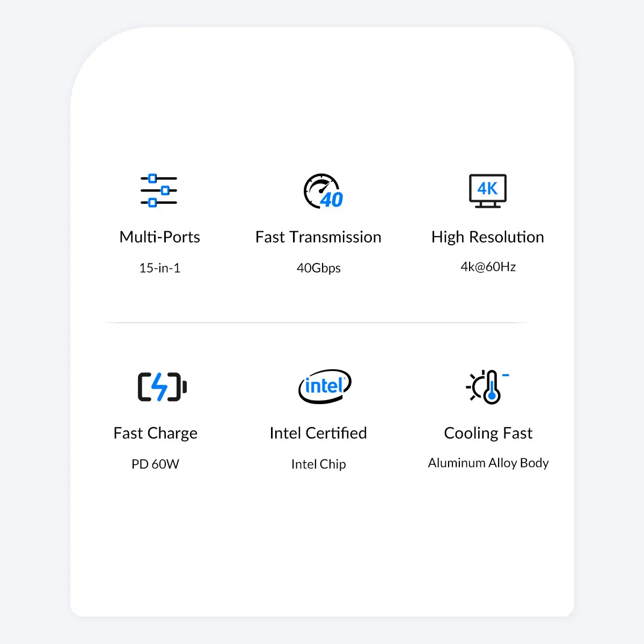Click the horizontal divider line between rows
This screenshot has height=644, width=644.
317,323
